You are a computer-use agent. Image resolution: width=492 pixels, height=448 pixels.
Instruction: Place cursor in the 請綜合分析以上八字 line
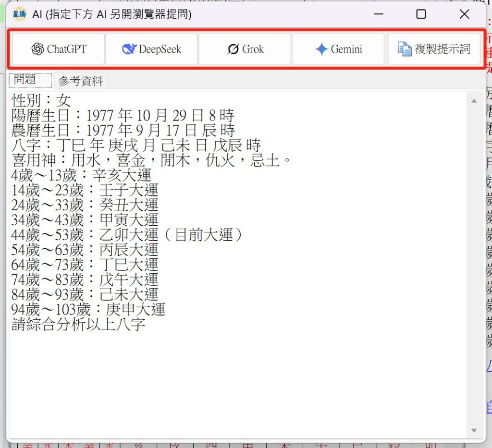coord(78,325)
